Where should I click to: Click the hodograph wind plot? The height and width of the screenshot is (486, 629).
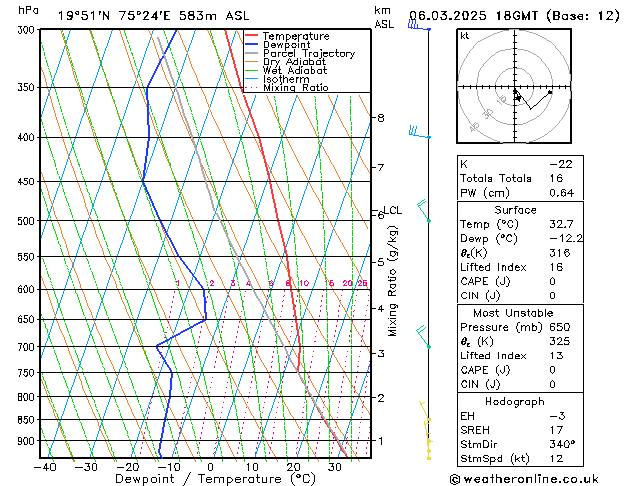click(x=514, y=86)
